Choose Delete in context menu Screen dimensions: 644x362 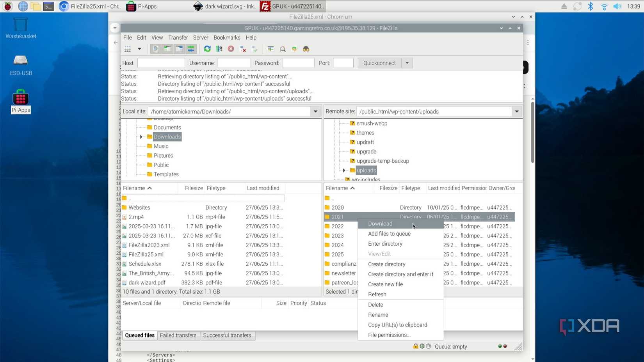[x=400, y=305]
